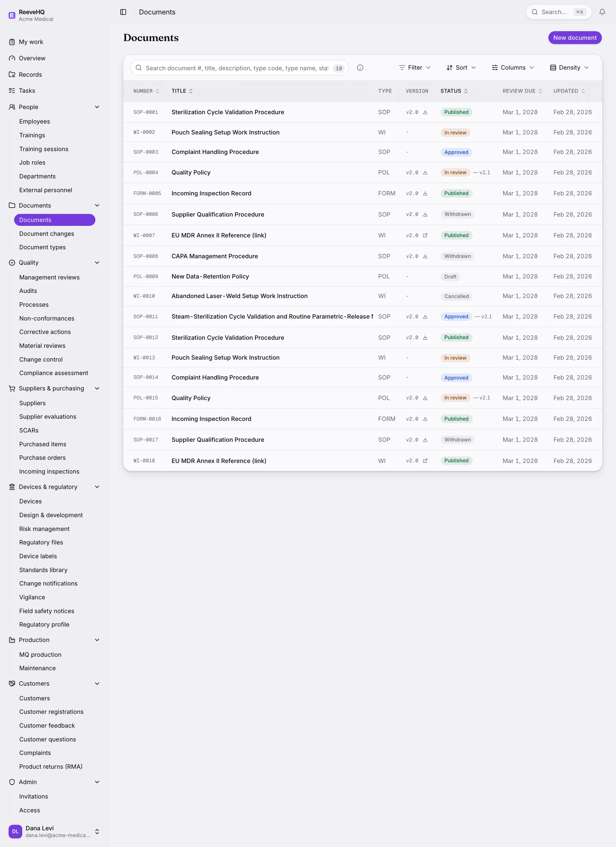Image resolution: width=616 pixels, height=847 pixels.
Task: Click the My work clipboard icon
Action: point(12,42)
